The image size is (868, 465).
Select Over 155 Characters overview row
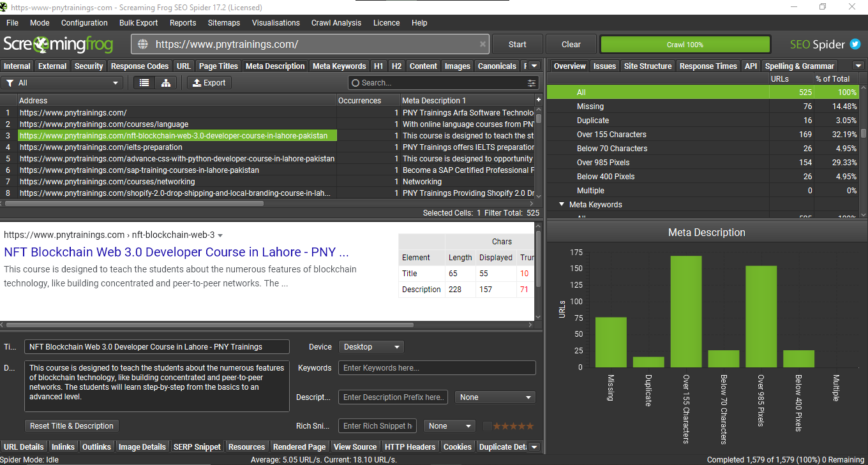[703, 135]
